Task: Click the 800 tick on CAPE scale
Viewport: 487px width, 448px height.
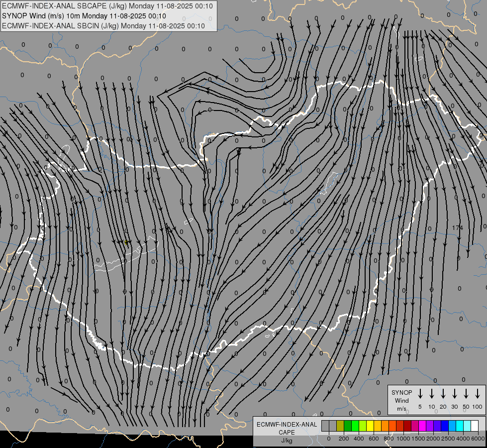Action: pyautogui.click(x=389, y=439)
